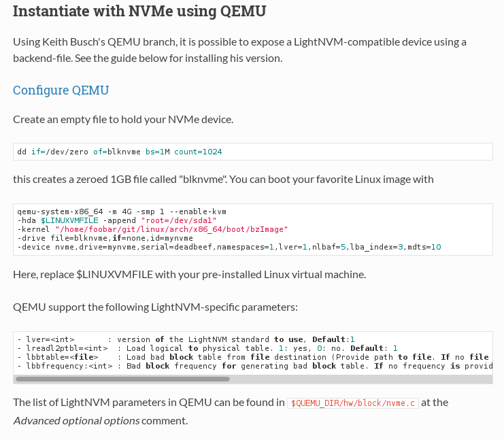
Task: Click the -device nvme,drive=mynvme line
Action: (229, 247)
